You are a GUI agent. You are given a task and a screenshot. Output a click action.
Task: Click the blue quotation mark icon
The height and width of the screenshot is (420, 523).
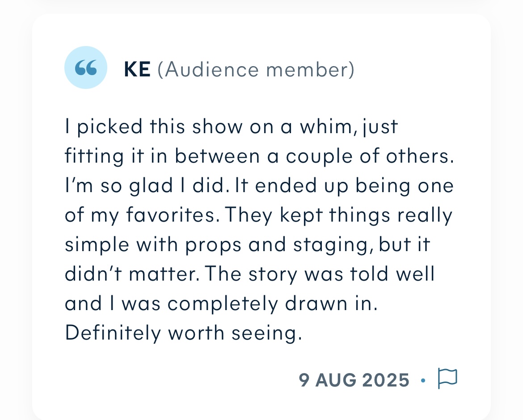[86, 67]
